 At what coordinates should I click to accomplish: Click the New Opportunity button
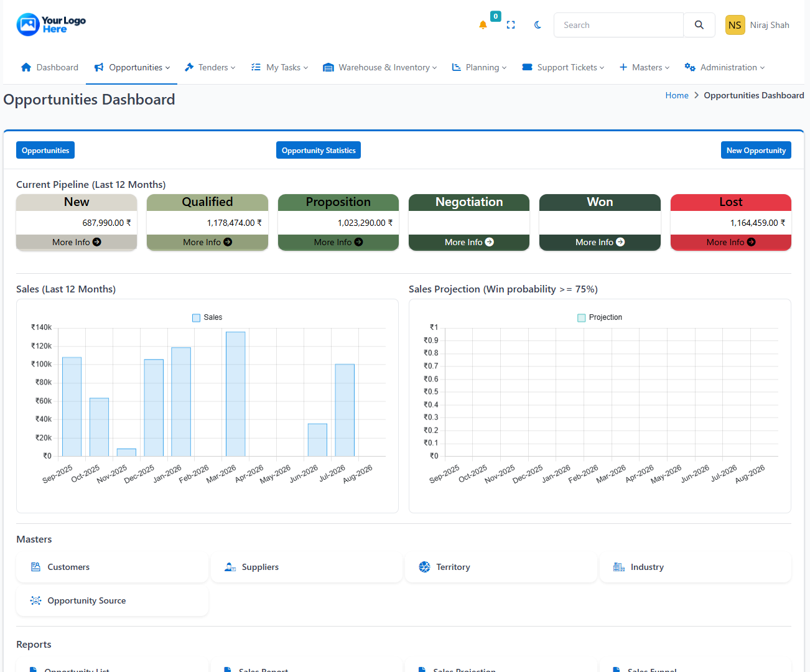coord(756,151)
